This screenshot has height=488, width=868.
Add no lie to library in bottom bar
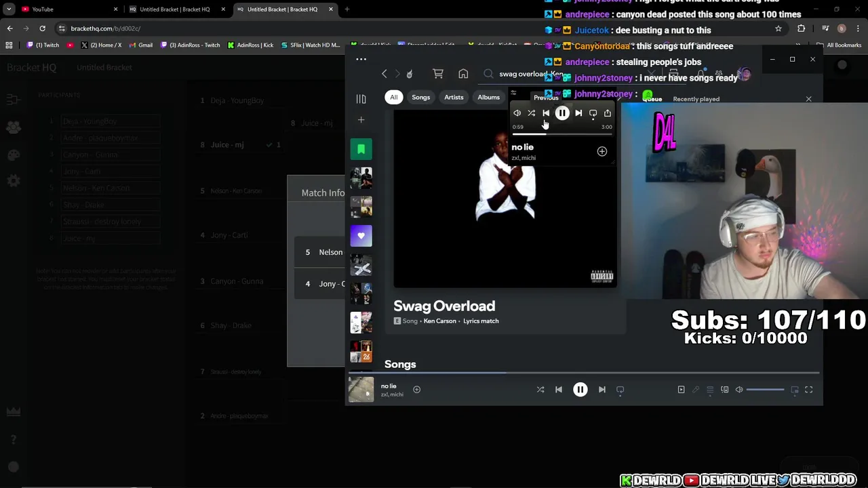pyautogui.click(x=416, y=390)
